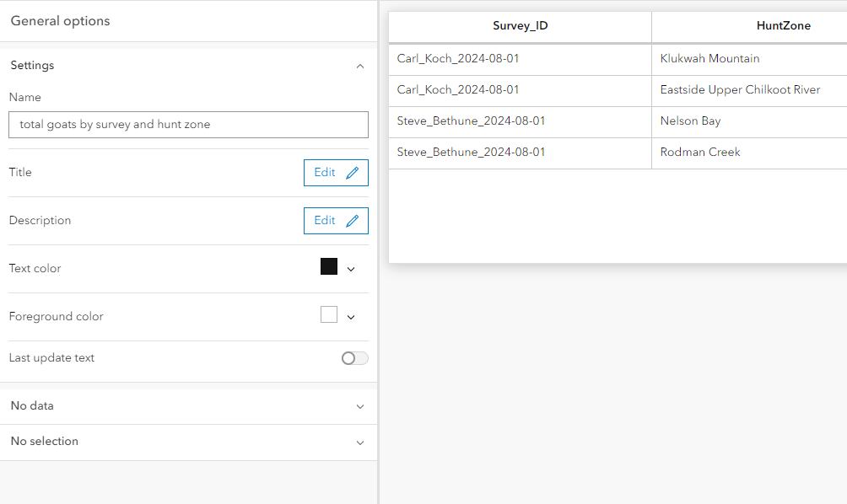Open the Text color dropdown arrow

[350, 268]
